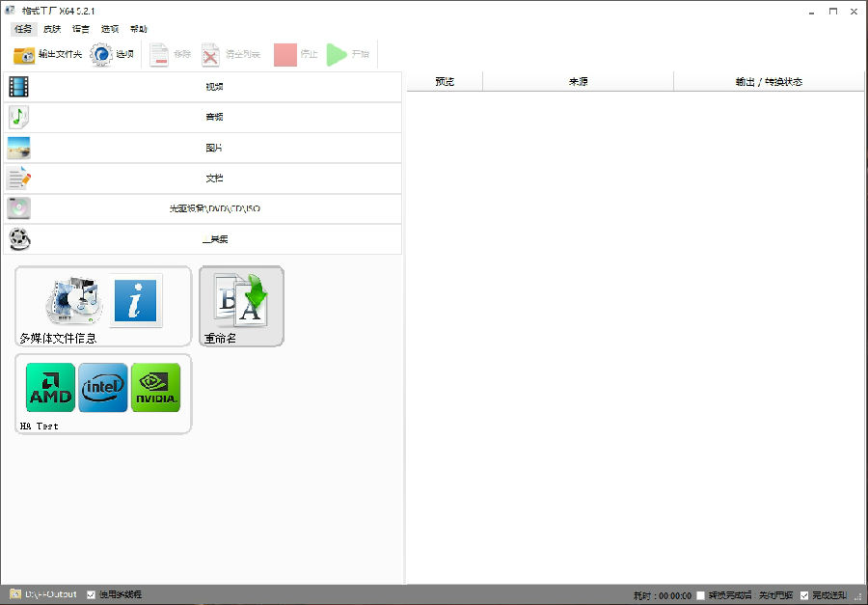This screenshot has height=605, width=868.
Task: Open the 任务 (Task) menu
Action: coord(22,28)
